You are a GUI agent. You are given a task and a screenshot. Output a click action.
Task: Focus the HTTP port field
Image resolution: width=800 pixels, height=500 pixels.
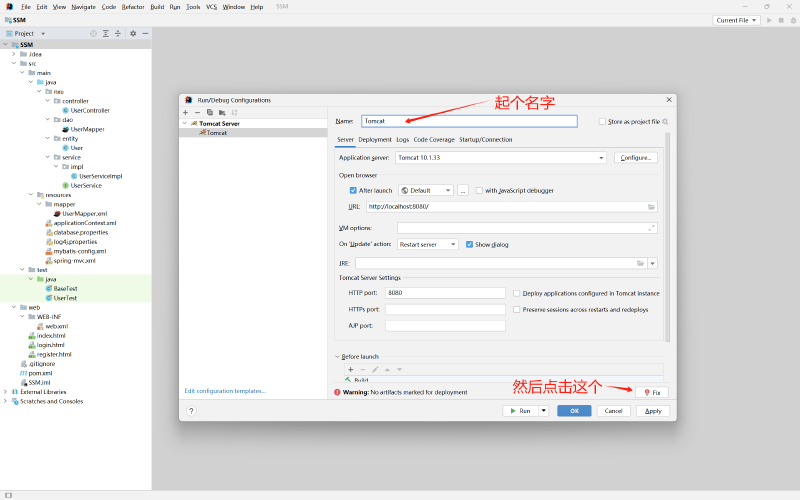pos(445,293)
